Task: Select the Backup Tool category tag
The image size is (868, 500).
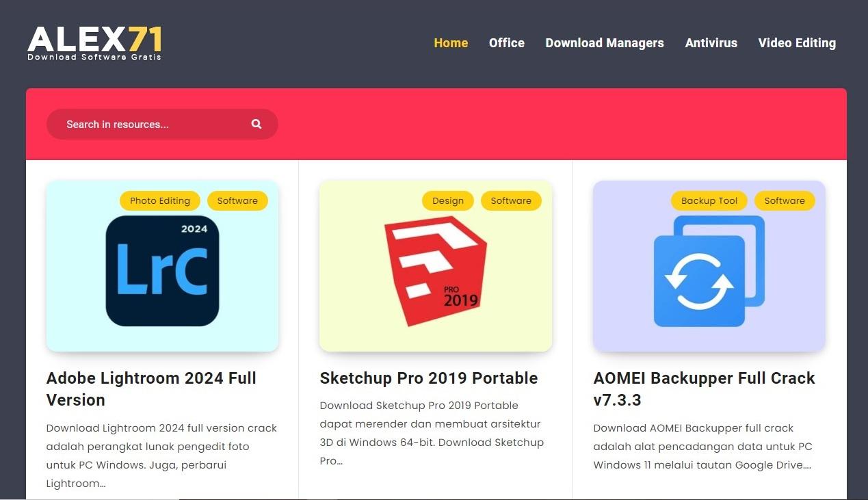Action: 709,200
